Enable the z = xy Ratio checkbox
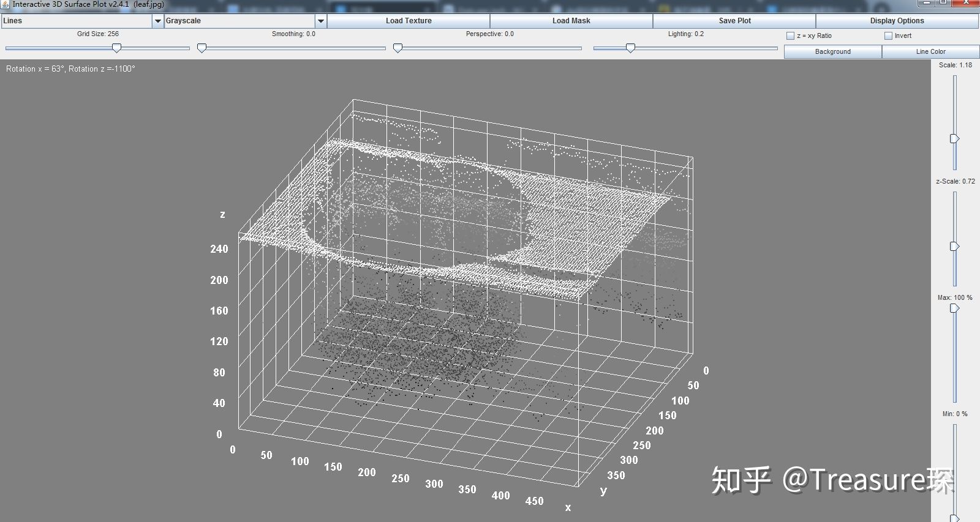The height and width of the screenshot is (522, 980). [790, 36]
